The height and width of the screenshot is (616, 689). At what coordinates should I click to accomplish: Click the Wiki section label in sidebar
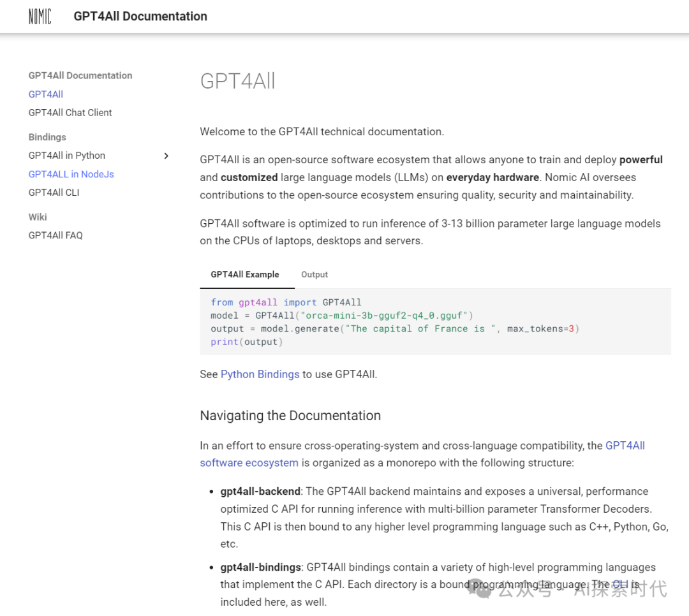coord(38,217)
